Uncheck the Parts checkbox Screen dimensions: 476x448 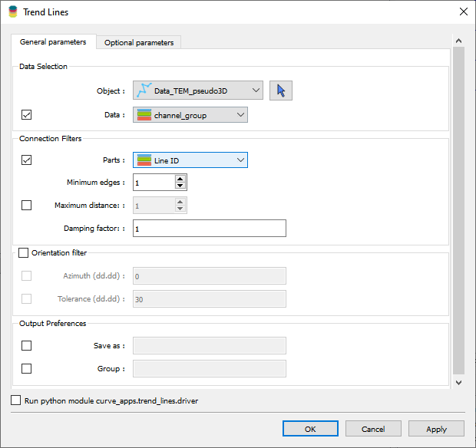tap(27, 160)
